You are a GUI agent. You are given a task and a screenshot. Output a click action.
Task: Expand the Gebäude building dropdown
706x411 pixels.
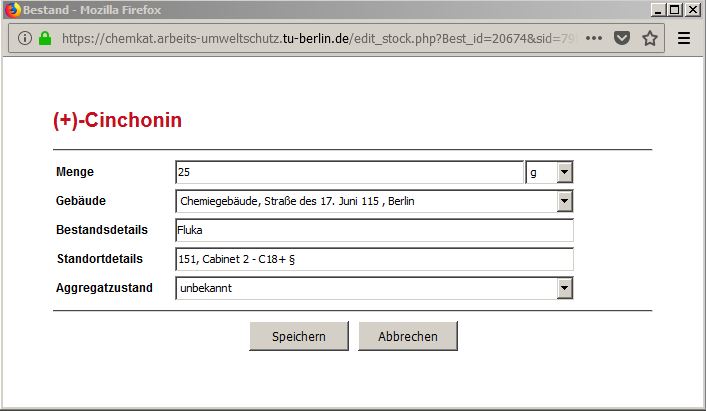374,201
